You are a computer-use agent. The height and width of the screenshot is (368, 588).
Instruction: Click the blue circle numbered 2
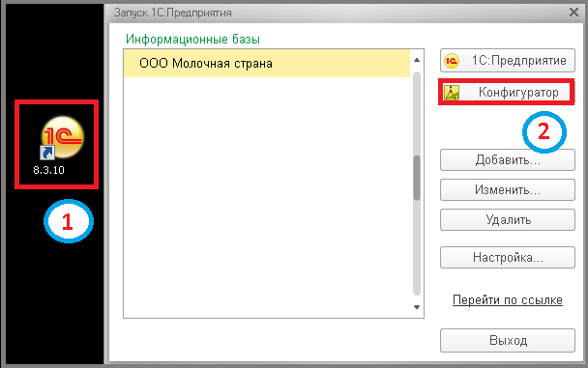tap(544, 132)
